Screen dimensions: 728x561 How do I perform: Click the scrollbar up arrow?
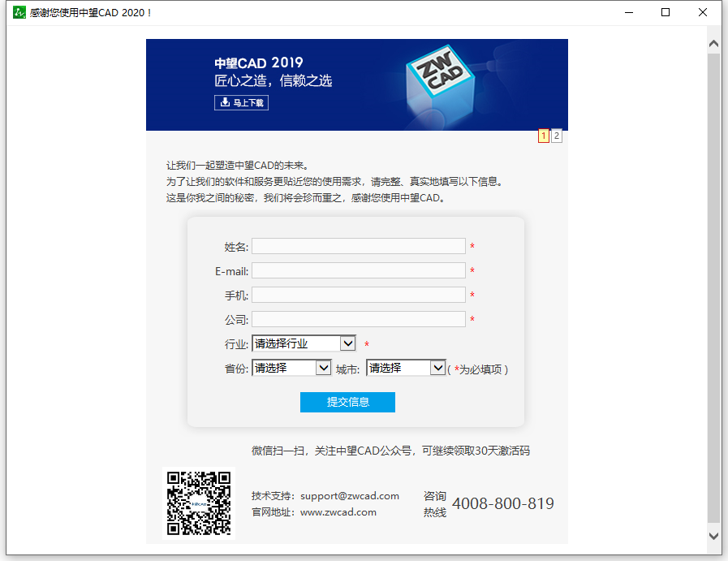pos(713,44)
